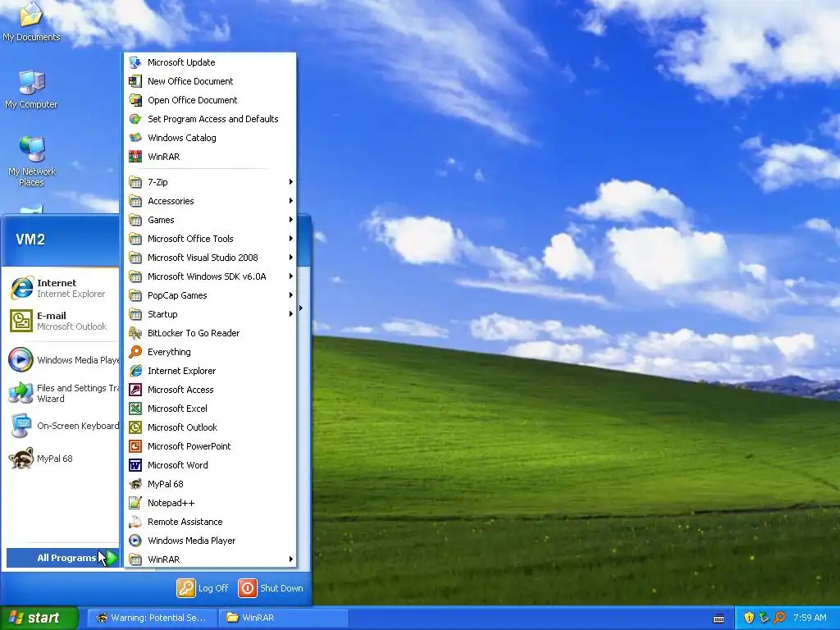Expand the Games submenu
Viewport: 840px width, 630px height.
click(209, 220)
